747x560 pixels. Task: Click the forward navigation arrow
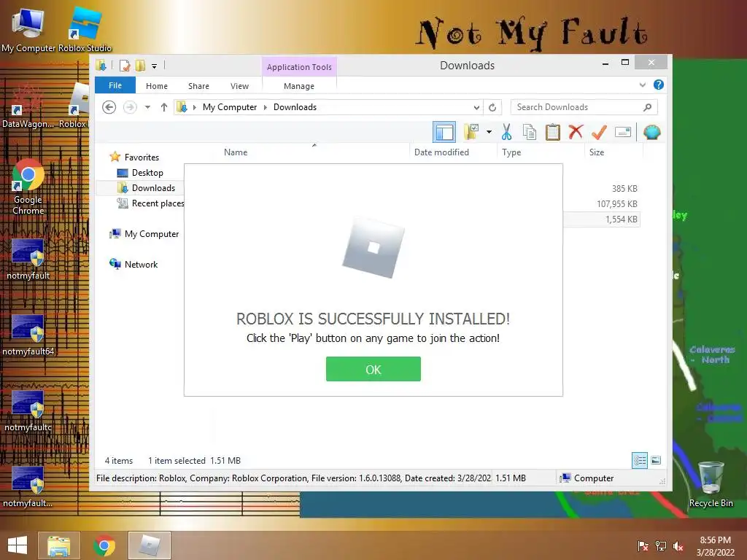click(x=130, y=107)
